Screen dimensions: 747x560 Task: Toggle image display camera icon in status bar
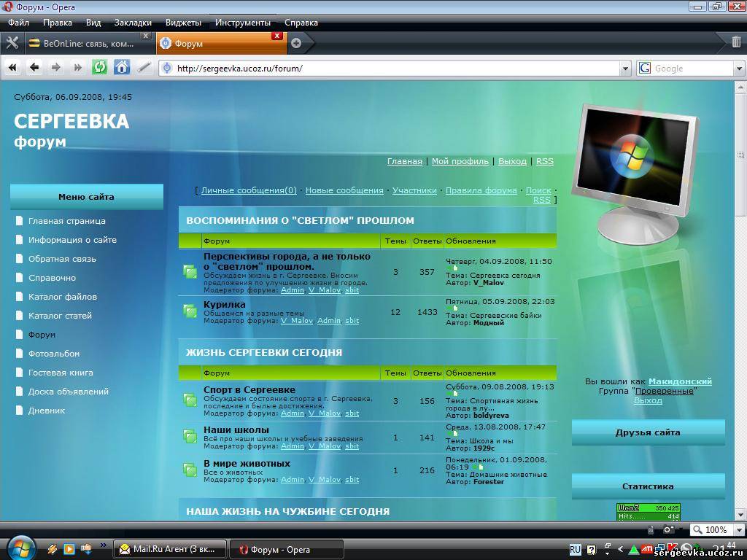click(668, 529)
